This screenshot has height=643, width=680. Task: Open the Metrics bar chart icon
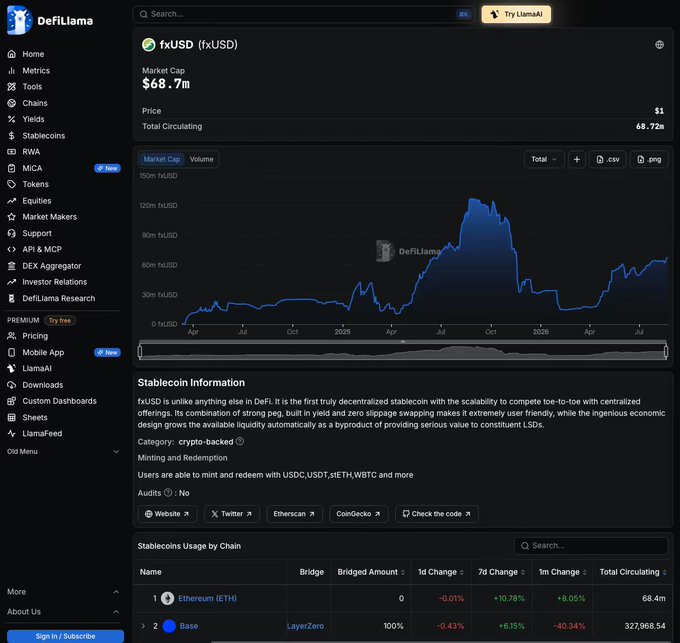12,71
